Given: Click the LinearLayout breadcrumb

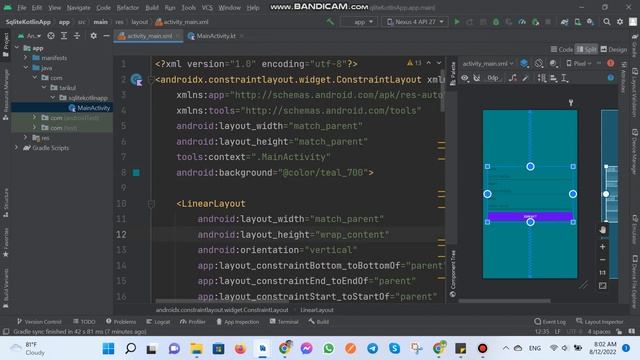Looking at the screenshot, I should coord(317,310).
